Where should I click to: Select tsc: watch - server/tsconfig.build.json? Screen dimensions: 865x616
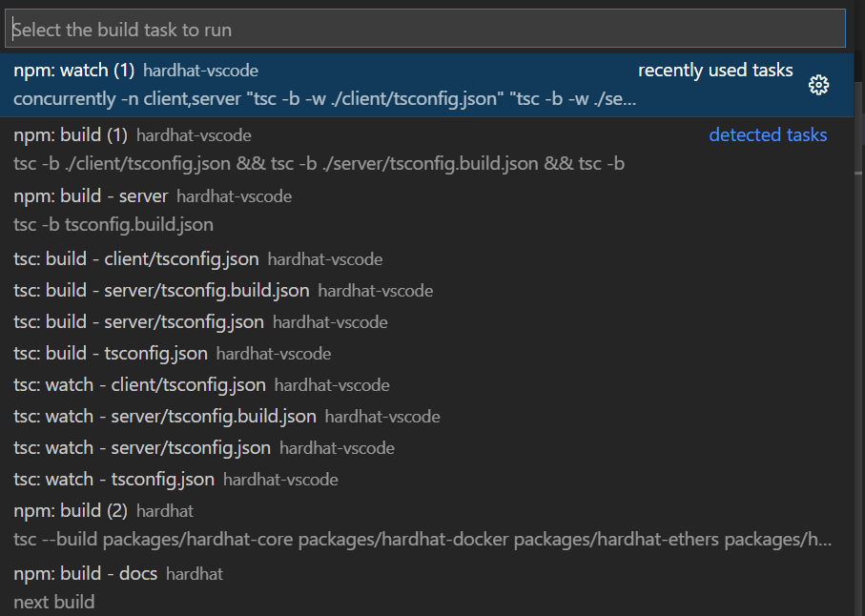[x=426, y=416]
